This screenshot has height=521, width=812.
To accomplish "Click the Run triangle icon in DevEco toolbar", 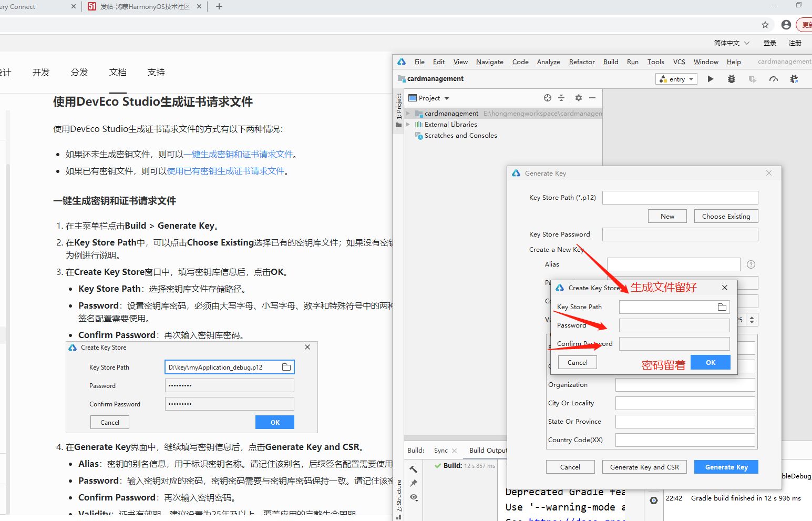I will 711,79.
